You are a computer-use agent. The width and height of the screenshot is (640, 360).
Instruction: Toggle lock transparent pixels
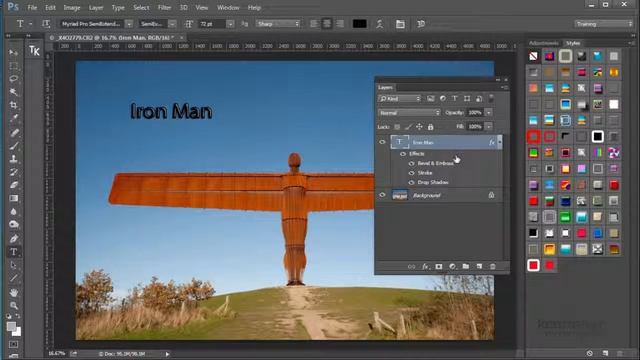[397, 127]
